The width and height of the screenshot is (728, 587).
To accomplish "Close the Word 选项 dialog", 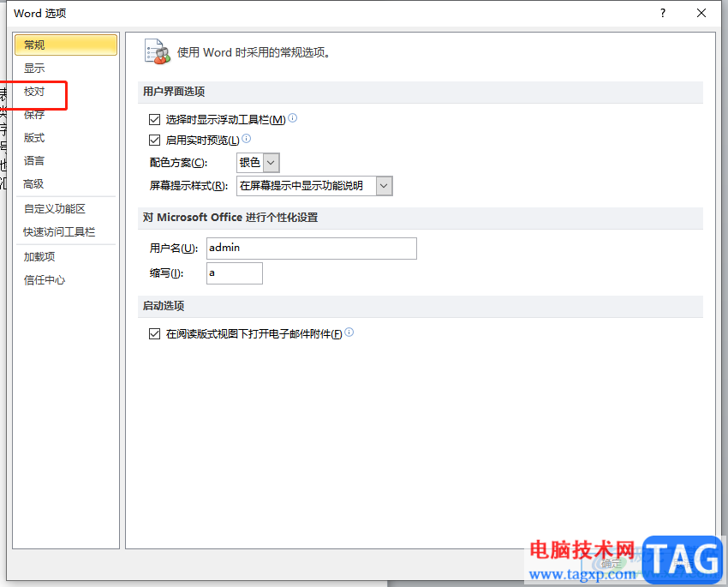I will tap(701, 13).
